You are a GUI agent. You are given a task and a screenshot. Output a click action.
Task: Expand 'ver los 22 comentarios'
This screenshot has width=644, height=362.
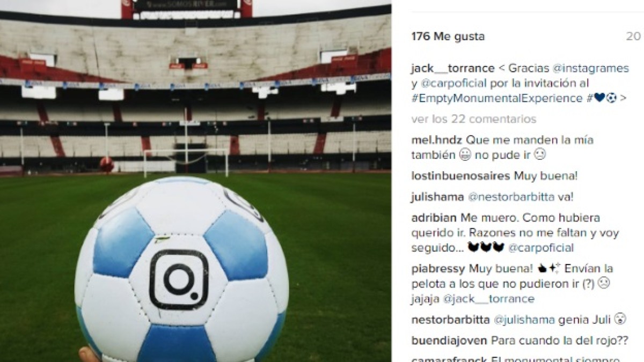[x=473, y=119]
